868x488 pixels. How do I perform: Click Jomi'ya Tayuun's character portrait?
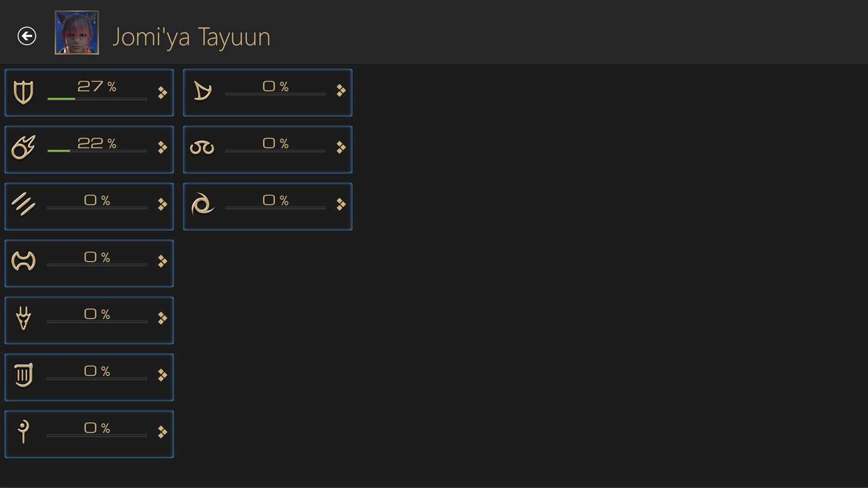[77, 33]
